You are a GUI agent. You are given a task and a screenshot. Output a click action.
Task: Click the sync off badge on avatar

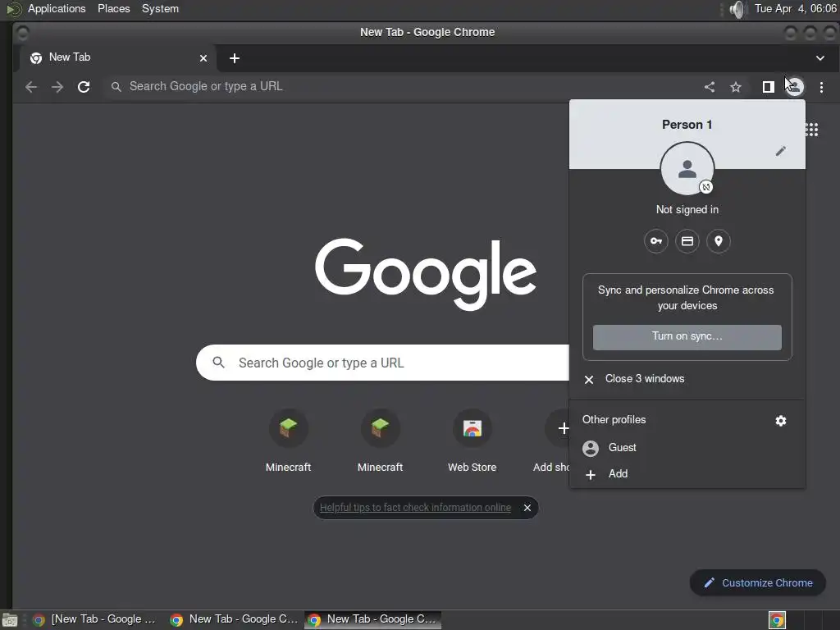pos(706,187)
